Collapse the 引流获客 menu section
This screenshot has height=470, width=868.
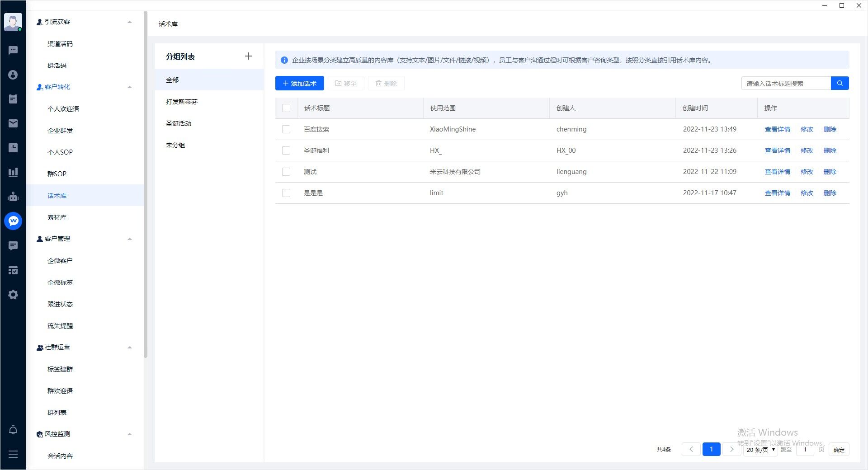click(130, 22)
